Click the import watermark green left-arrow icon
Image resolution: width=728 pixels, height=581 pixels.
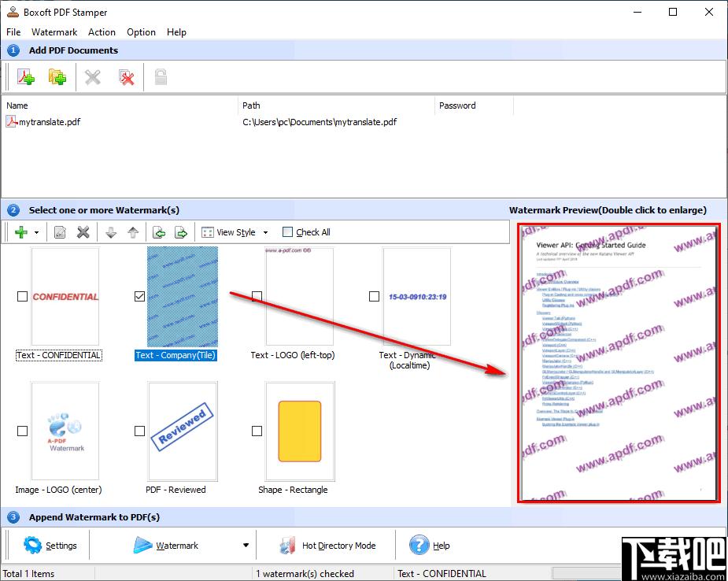click(159, 232)
